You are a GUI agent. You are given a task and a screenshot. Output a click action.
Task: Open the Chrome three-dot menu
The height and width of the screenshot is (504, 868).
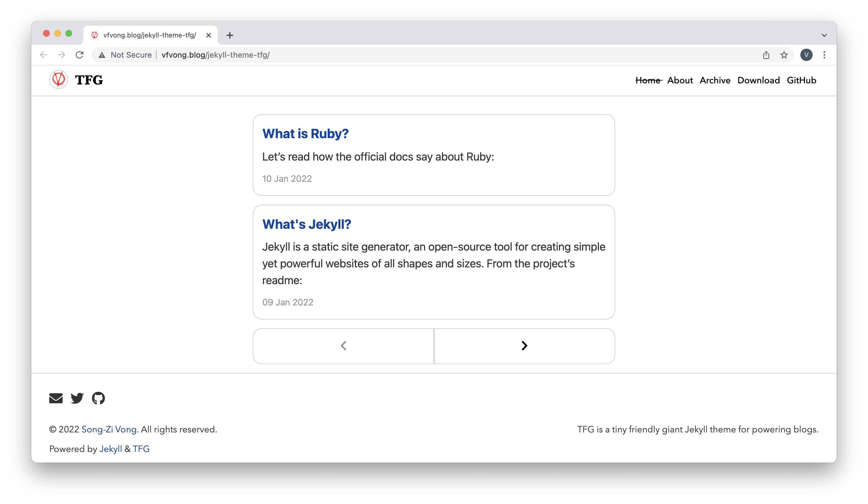824,55
